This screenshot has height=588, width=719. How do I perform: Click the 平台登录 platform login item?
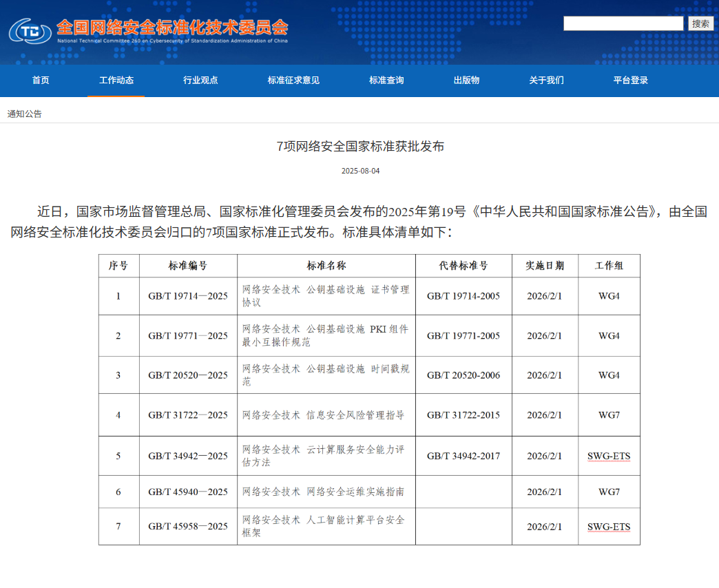[x=631, y=80]
